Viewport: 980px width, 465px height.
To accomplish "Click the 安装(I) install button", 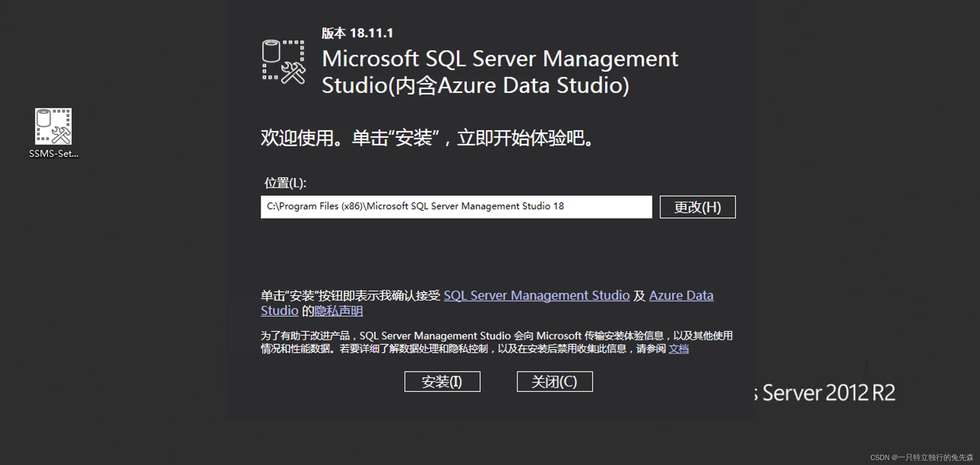I will [x=442, y=381].
